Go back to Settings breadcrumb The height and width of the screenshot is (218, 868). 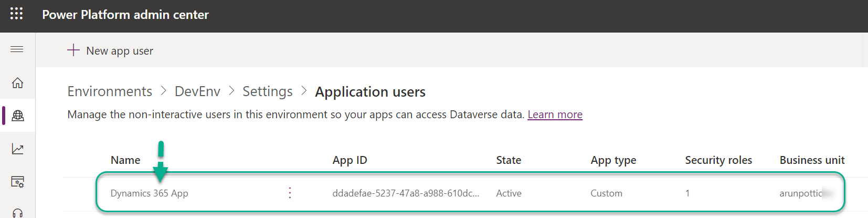[x=267, y=91]
